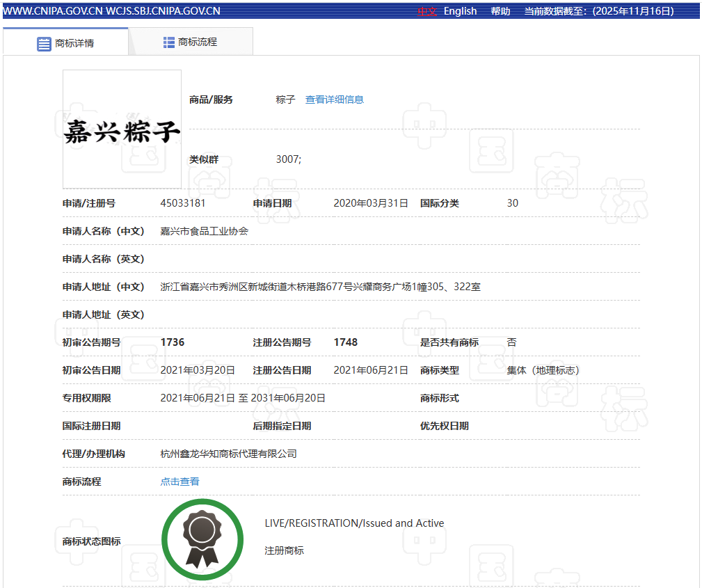The image size is (702, 588).
Task: Click applicant name 嘉兴市食品工业协会
Action: click(x=204, y=231)
